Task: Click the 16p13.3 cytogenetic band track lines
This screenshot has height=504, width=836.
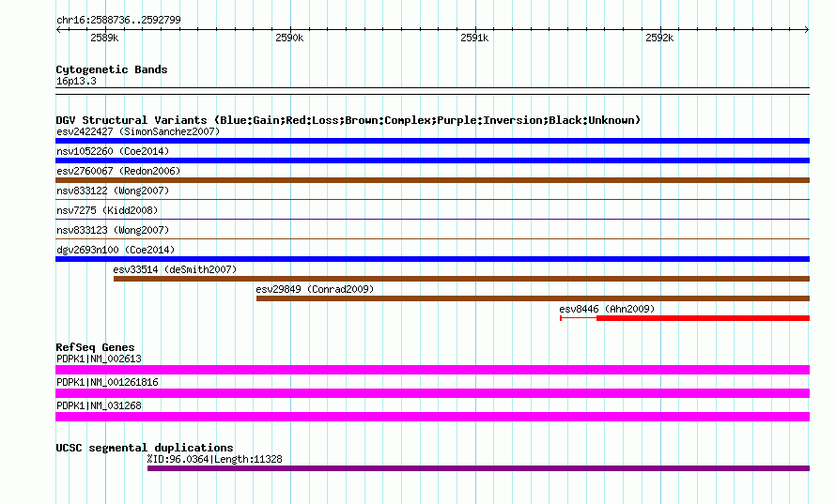Action: point(432,91)
